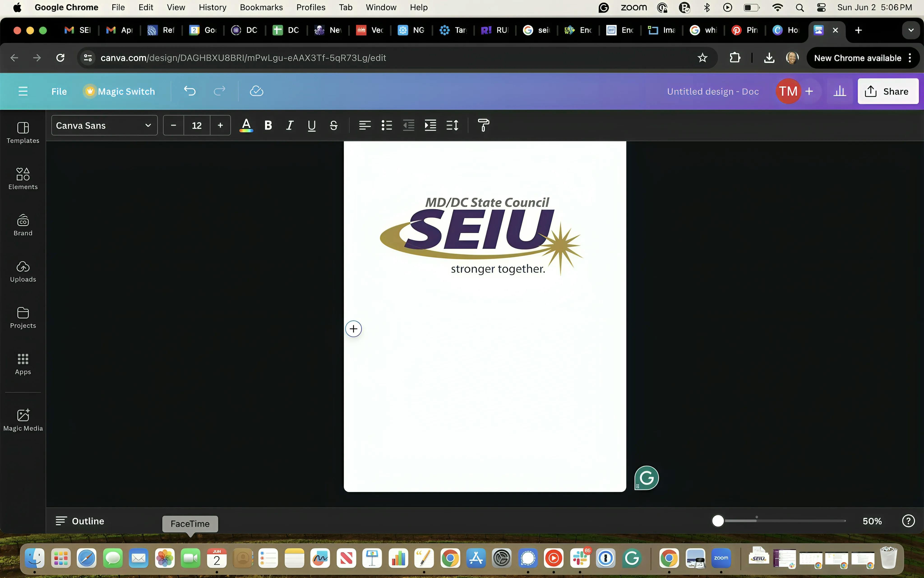
Task: Open Slack from the Dock
Action: tap(580, 558)
